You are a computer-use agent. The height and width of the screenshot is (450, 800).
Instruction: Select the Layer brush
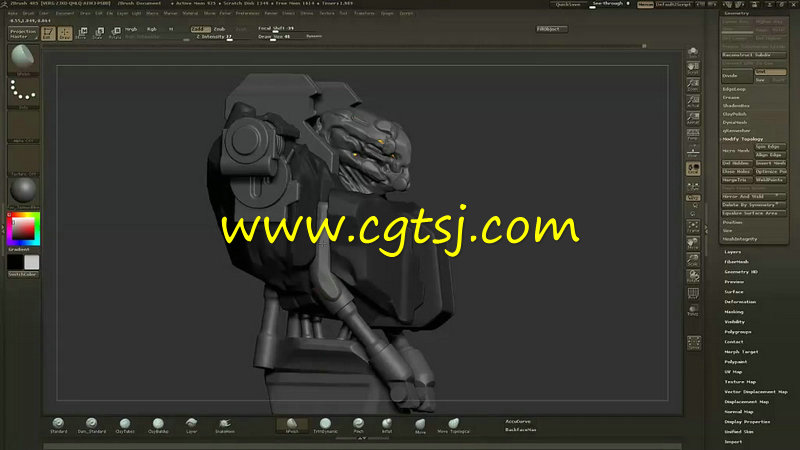191,426
